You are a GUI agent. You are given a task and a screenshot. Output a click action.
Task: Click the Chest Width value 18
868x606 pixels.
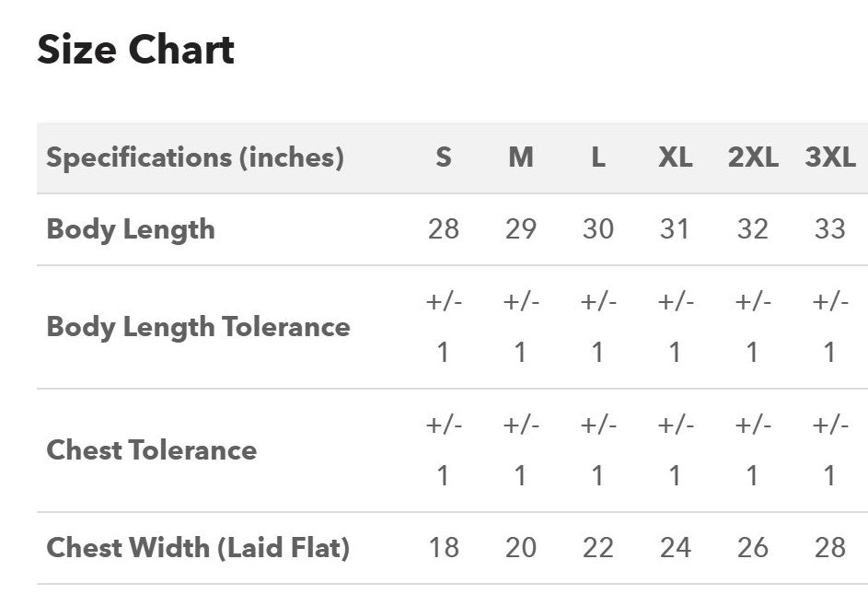444,548
